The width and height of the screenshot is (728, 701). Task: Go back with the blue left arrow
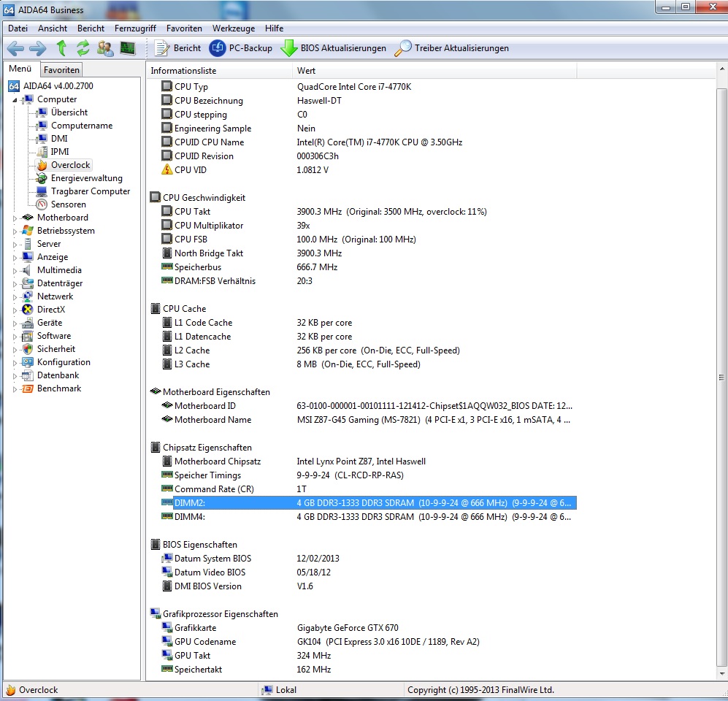click(15, 47)
